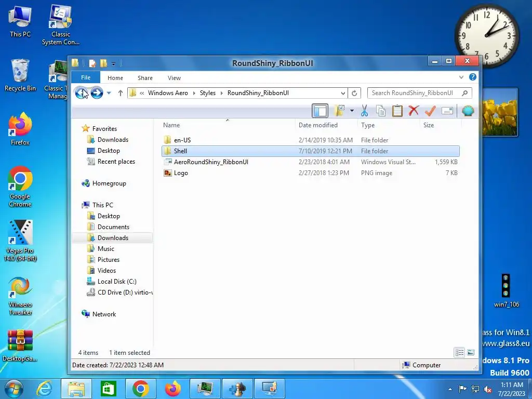Refresh the RoundShiny_RibbonUI folder

[x=354, y=93]
